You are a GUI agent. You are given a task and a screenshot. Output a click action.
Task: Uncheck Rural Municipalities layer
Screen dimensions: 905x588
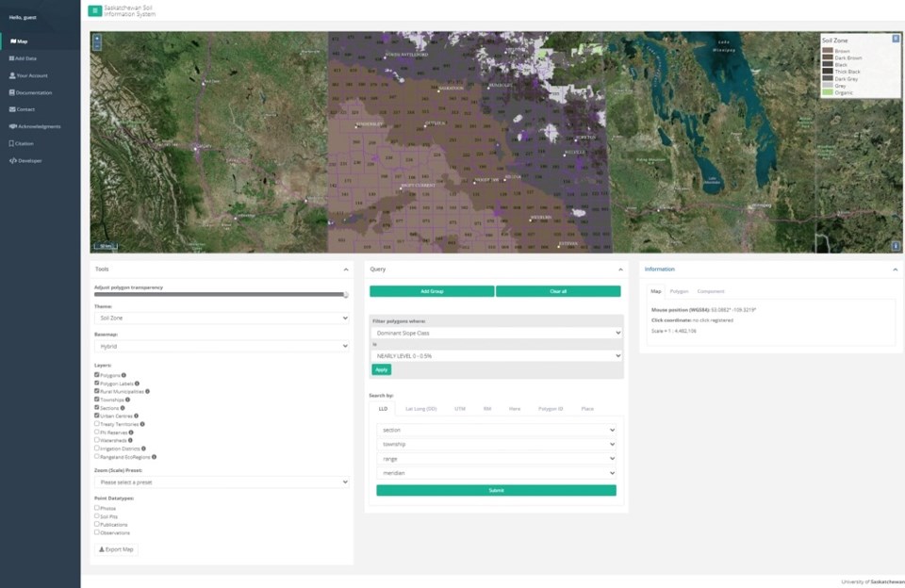(x=97, y=391)
